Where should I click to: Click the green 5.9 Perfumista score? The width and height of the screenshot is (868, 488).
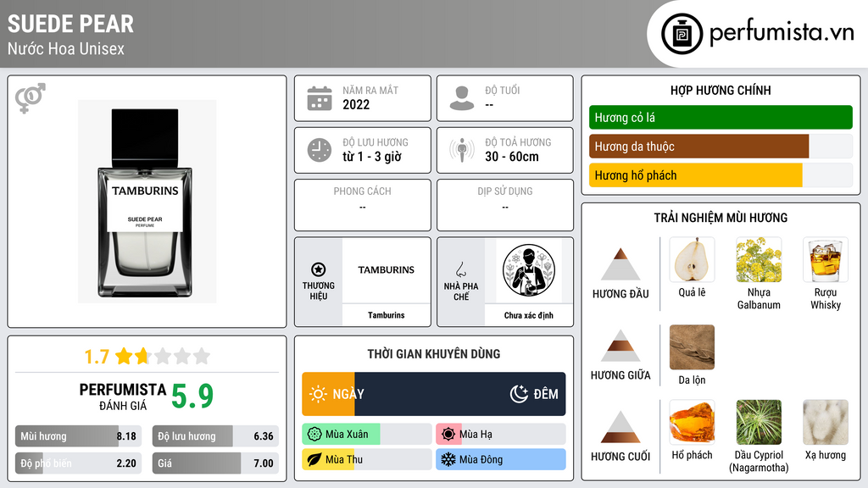pyautogui.click(x=192, y=396)
